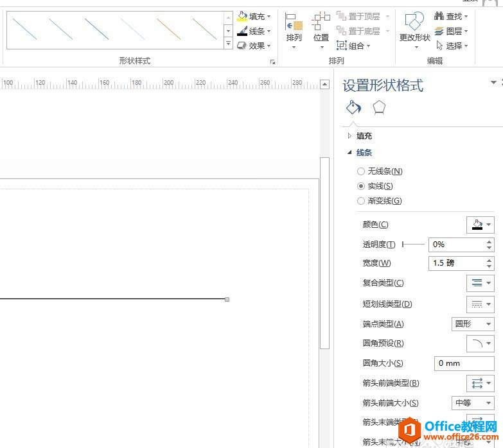Open the Cap type (端点类型) dropdown
Viewport: 503px width, 448px height.
[x=473, y=324]
